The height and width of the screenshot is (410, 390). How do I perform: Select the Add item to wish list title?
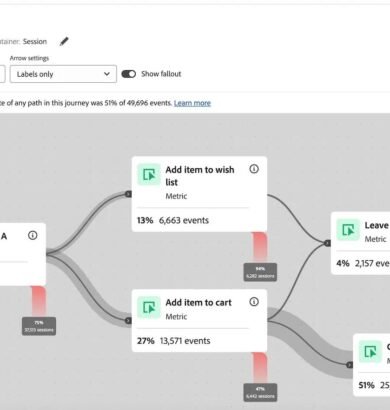pos(200,176)
